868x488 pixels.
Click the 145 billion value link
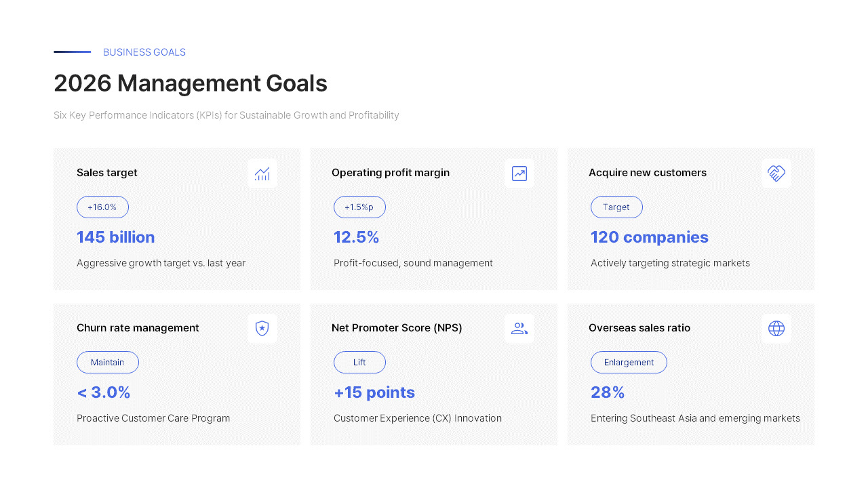[x=115, y=237]
